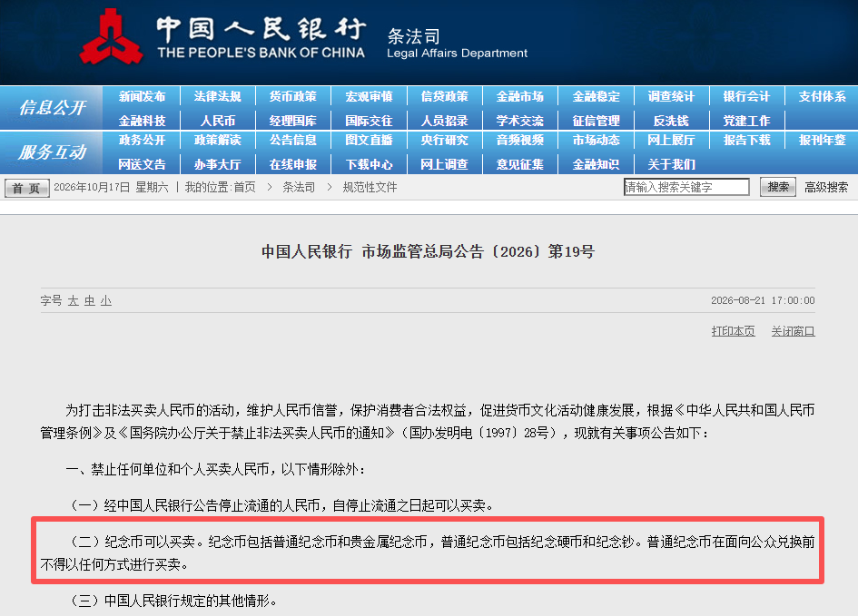
Task: Select 政策解读 navigation item
Action: pyautogui.click(x=217, y=140)
